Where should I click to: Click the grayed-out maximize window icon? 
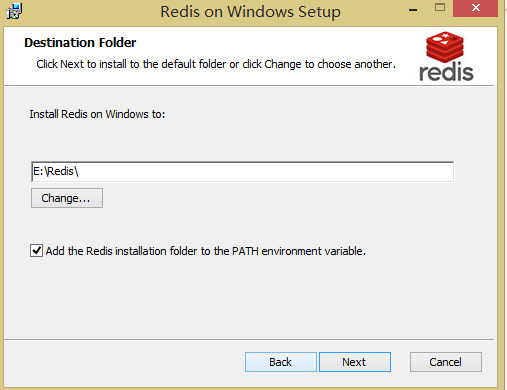pyautogui.click(x=440, y=7)
